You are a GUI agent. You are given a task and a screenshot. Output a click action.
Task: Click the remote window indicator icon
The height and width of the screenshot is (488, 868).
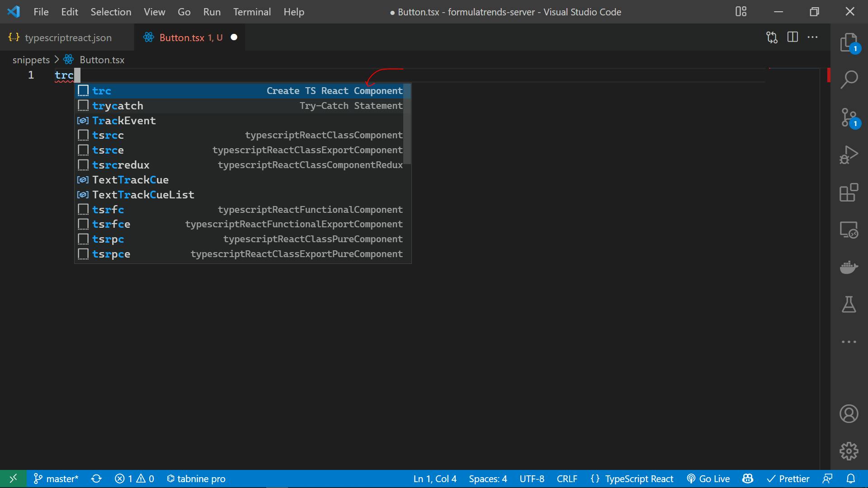coord(13,479)
